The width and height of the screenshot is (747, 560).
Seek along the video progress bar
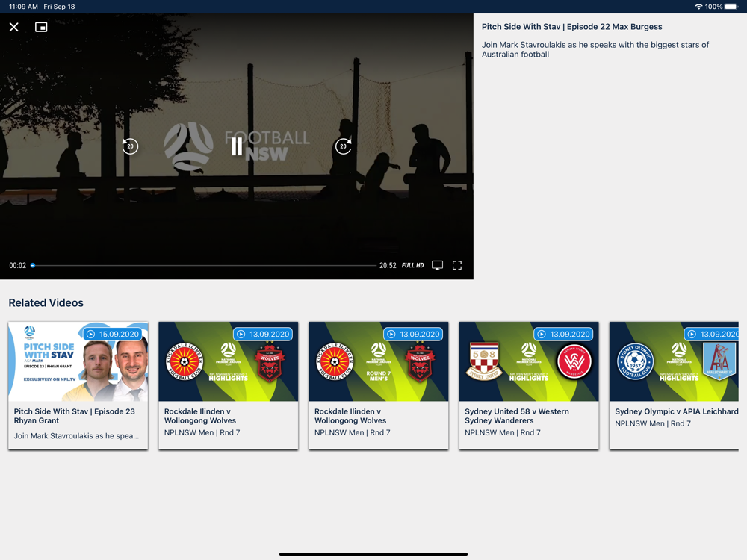coord(203,265)
